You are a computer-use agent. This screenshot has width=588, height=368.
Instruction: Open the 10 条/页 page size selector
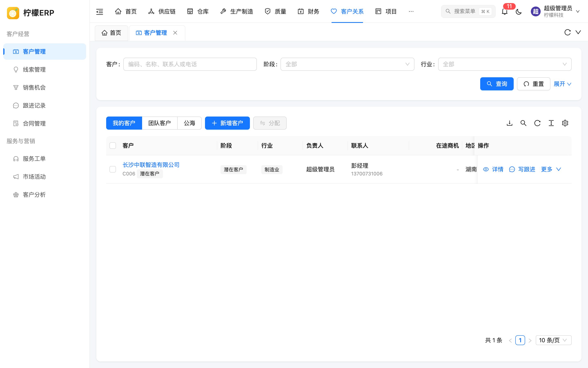tap(553, 340)
